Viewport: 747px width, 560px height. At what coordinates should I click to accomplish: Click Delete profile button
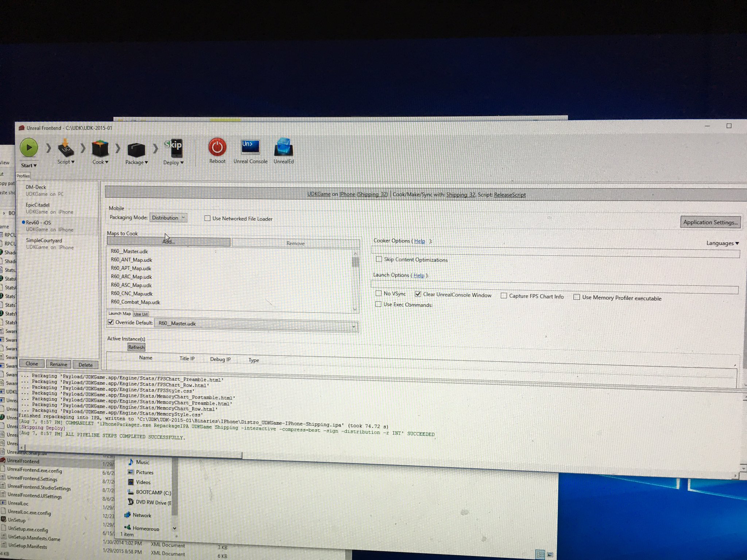tap(85, 365)
